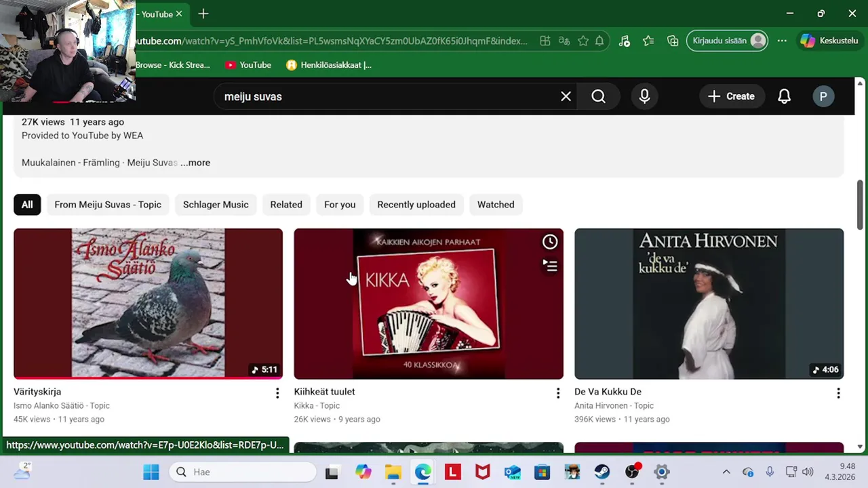The height and width of the screenshot is (488, 868).
Task: Open the P account avatar menu
Action: coord(823,96)
